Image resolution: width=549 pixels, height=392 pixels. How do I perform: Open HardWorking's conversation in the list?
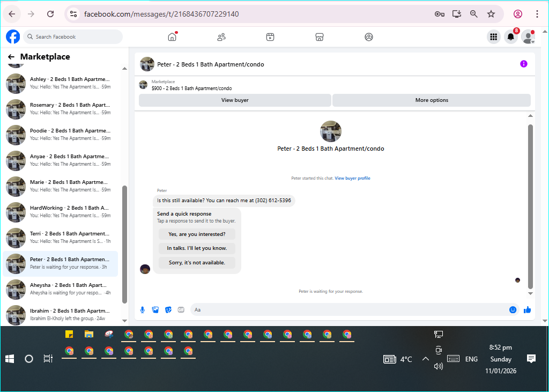click(60, 212)
